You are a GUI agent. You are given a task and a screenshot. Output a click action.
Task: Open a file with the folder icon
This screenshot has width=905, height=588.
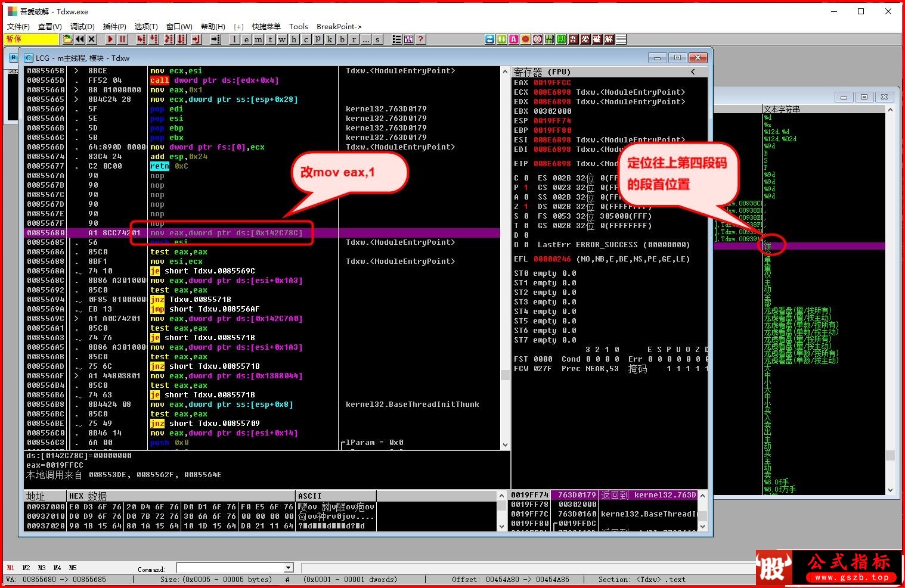(68, 39)
